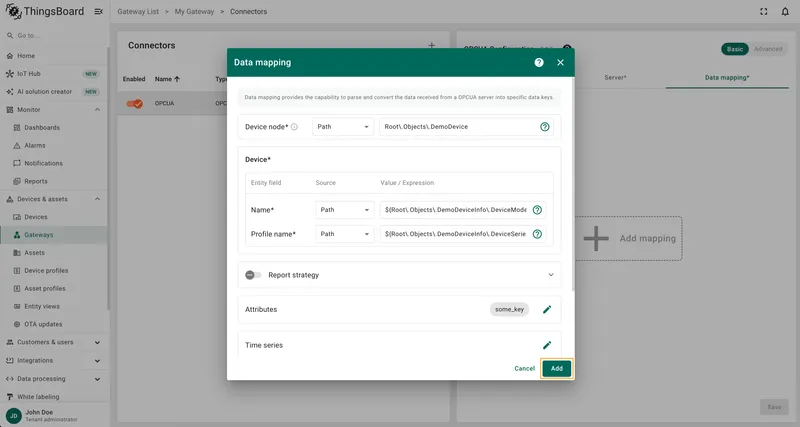Image resolution: width=800 pixels, height=427 pixels.
Task: Open the fullscreen mode icon
Action: tap(764, 11)
